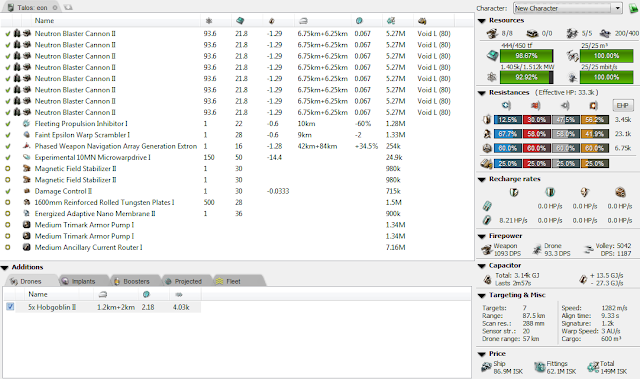This screenshot has height=379, width=640.
Task: Click the green refresh character icon
Action: [634, 8]
